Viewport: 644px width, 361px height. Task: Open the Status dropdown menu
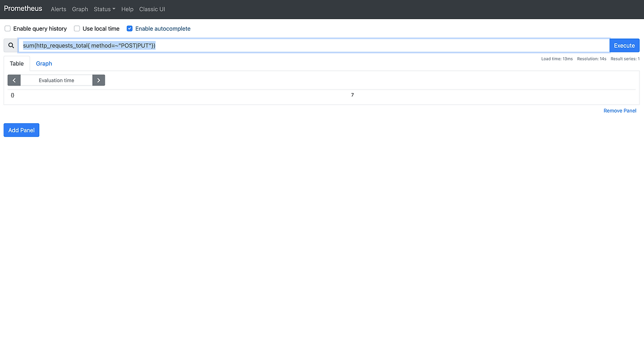coord(104,9)
